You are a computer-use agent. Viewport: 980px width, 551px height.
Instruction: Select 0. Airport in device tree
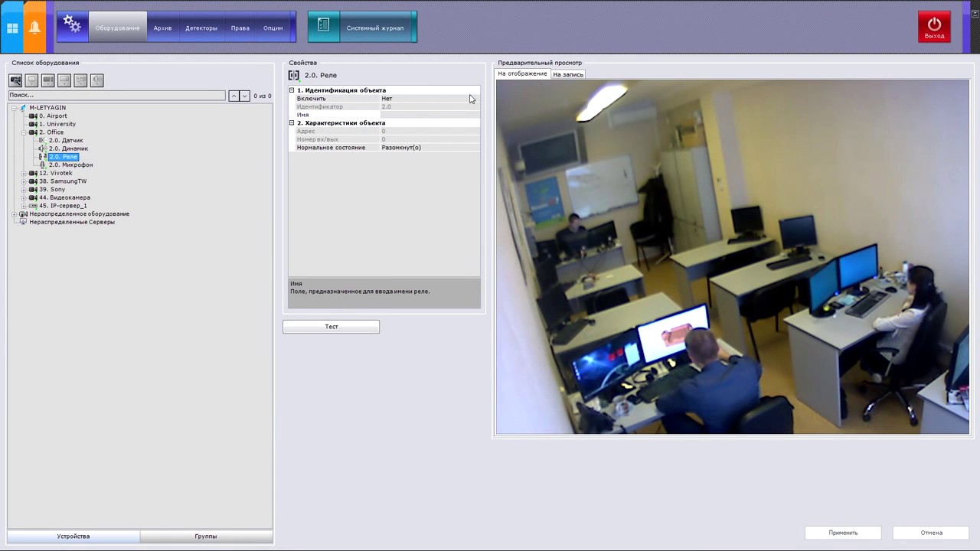click(53, 116)
